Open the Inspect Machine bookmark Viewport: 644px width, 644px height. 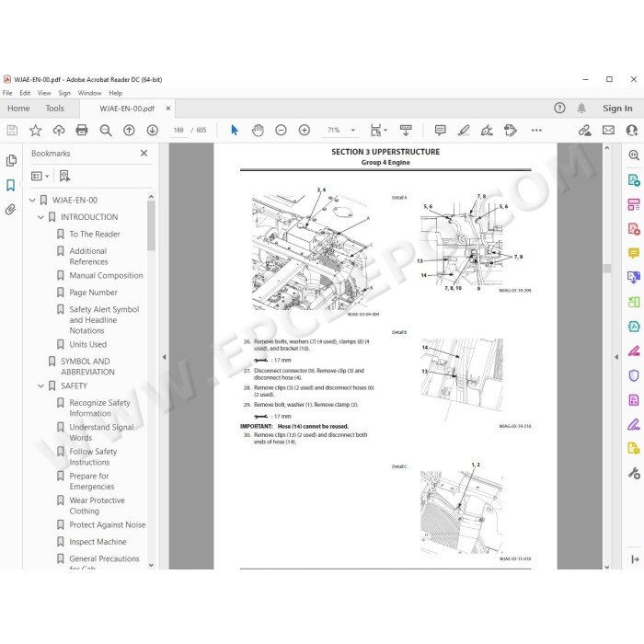98,542
